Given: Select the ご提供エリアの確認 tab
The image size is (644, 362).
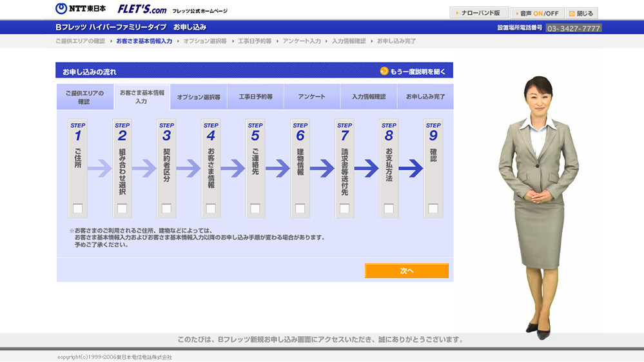Looking at the screenshot, I should pyautogui.click(x=85, y=97).
